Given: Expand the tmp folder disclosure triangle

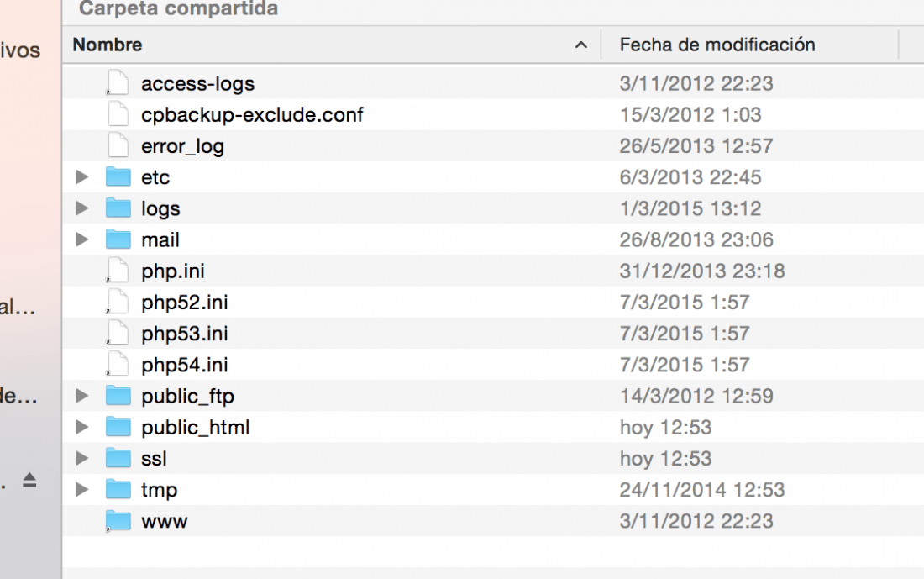Looking at the screenshot, I should tap(82, 489).
